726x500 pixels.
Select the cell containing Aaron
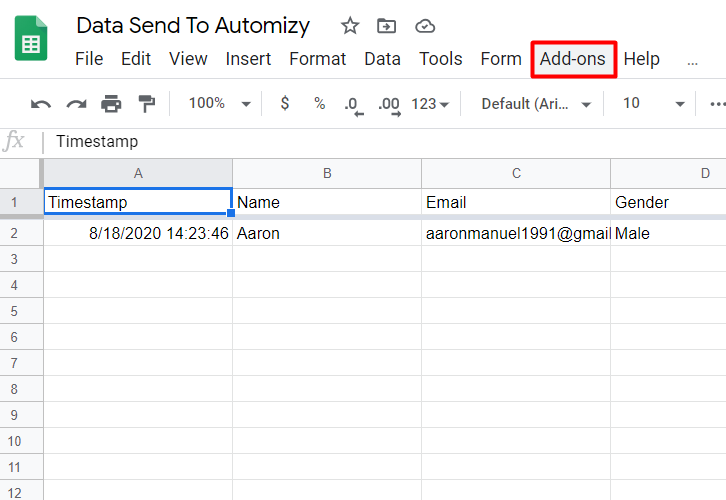pyautogui.click(x=327, y=233)
